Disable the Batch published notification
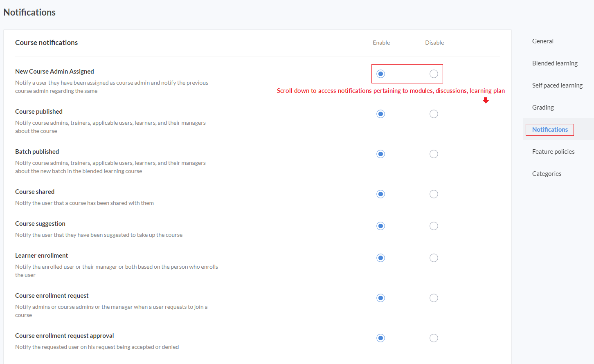Screen dimensions: 594x364 click(x=434, y=154)
